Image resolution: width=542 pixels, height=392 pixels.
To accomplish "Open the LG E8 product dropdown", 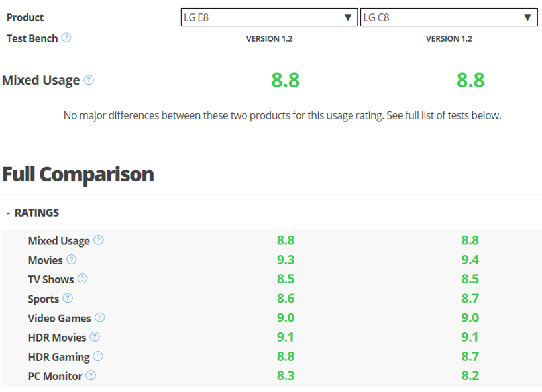I will [269, 17].
